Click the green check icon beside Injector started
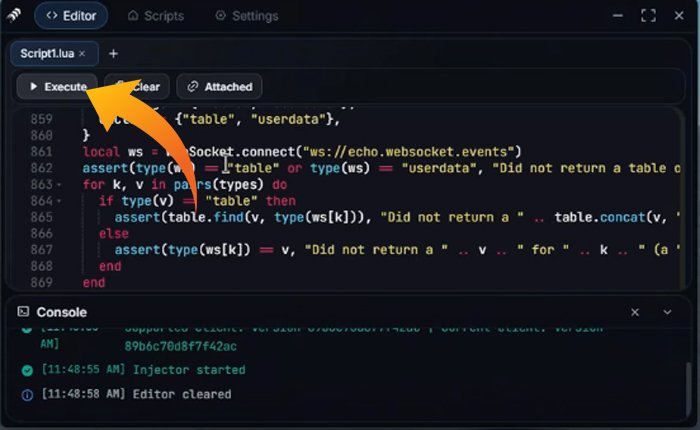The image size is (700, 430). point(27,370)
